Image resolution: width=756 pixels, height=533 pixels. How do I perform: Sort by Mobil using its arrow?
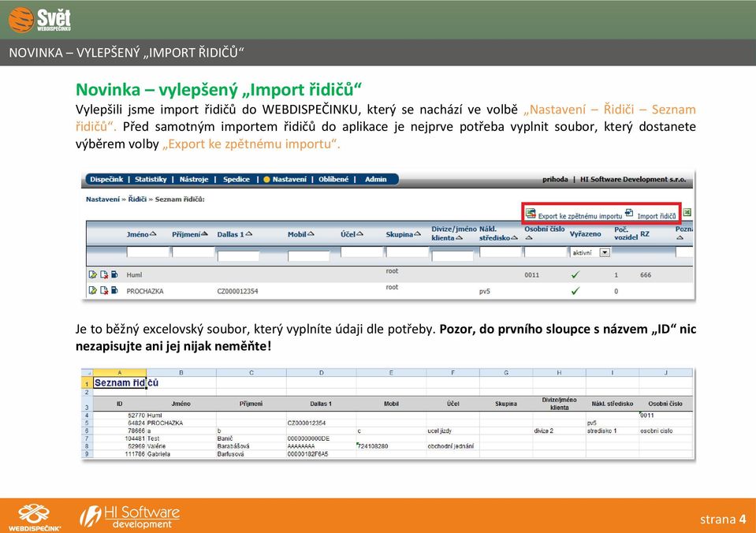[x=311, y=233]
